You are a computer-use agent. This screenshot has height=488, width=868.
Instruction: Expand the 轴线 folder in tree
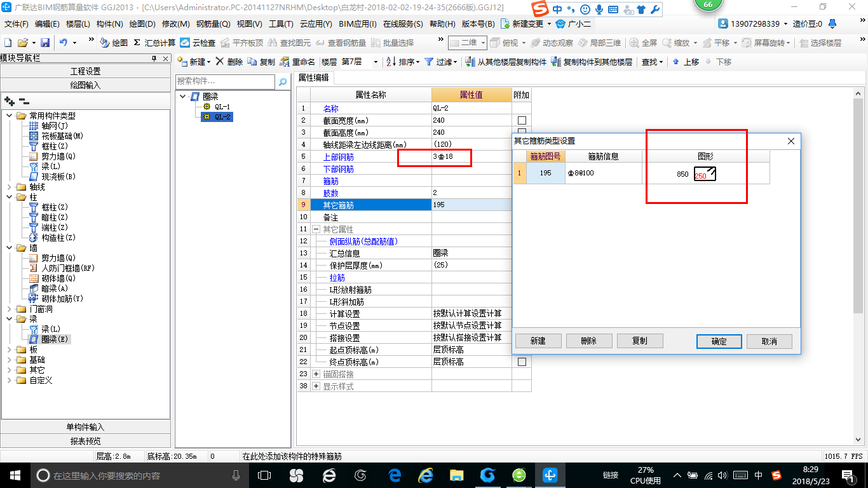click(9, 187)
